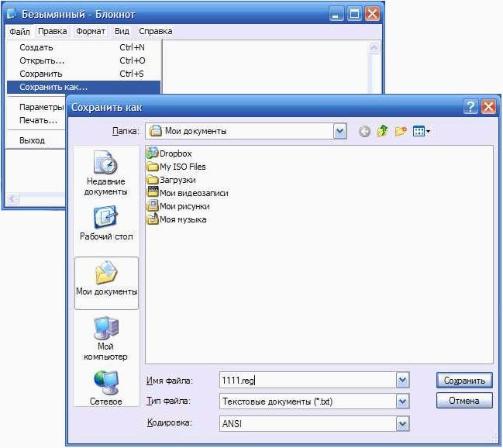The height and width of the screenshot is (448, 503).
Task: Expand the Имя файла dropdown arrow
Action: pos(402,381)
